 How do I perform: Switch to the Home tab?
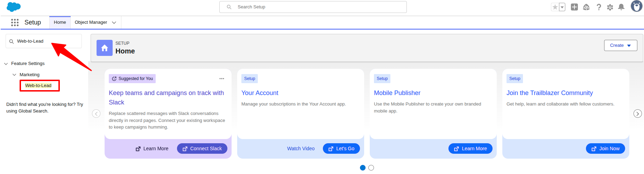(x=60, y=22)
